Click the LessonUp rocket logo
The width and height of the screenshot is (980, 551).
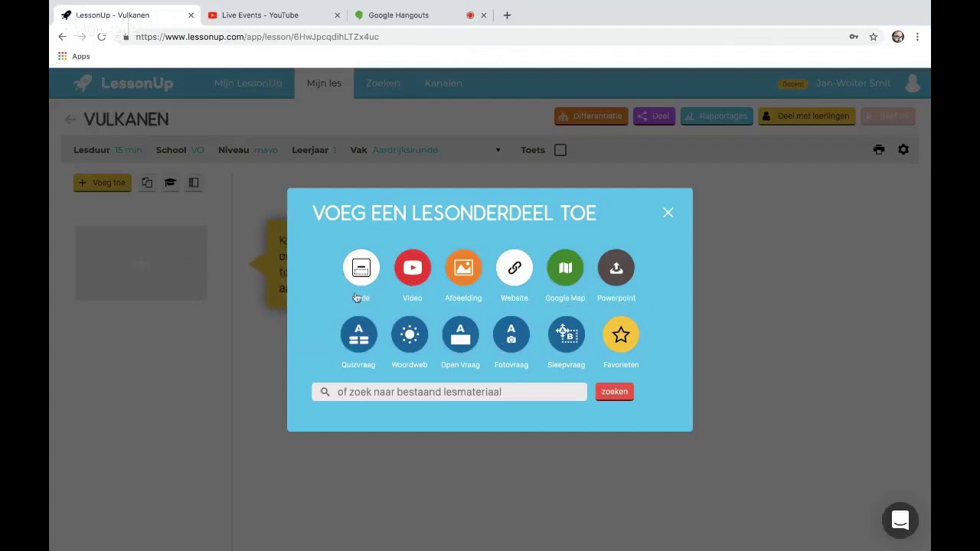[x=124, y=83]
